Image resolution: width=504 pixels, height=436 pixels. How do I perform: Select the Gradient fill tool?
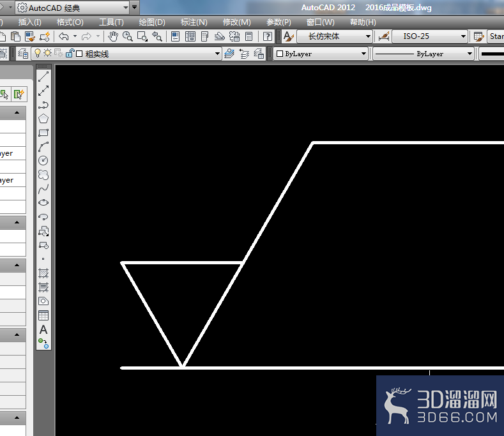click(43, 287)
